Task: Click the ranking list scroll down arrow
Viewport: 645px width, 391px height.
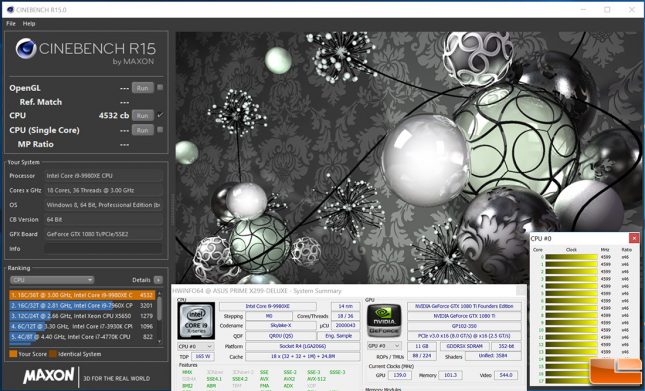Action: [160, 341]
